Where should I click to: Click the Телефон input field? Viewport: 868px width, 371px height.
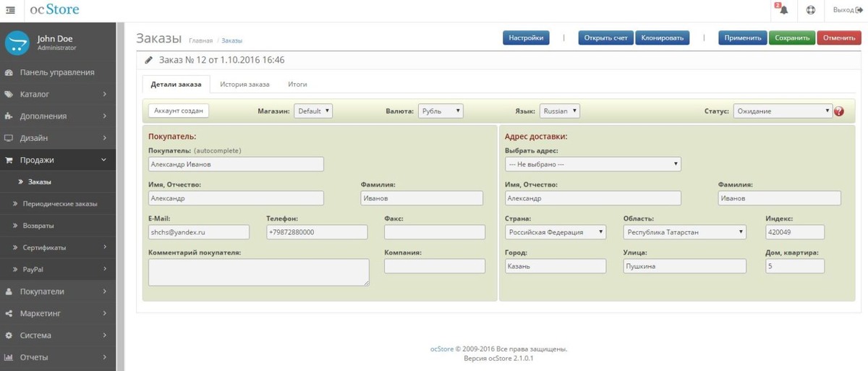(x=317, y=232)
